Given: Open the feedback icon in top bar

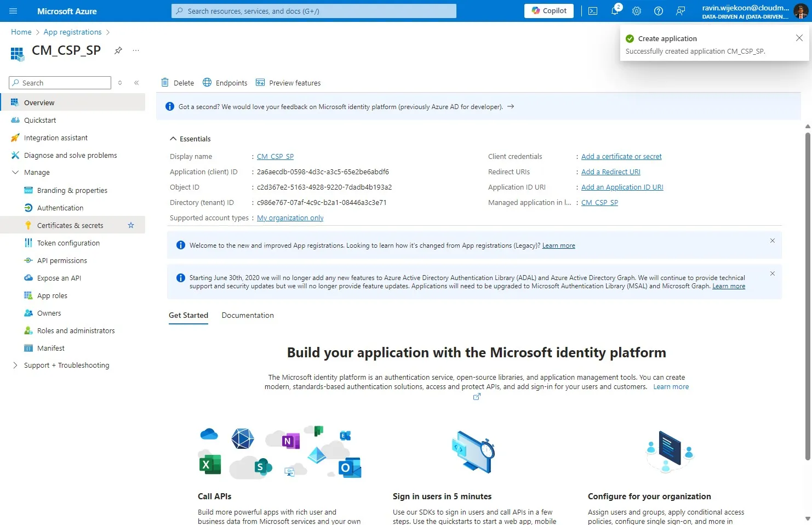Looking at the screenshot, I should click(681, 11).
